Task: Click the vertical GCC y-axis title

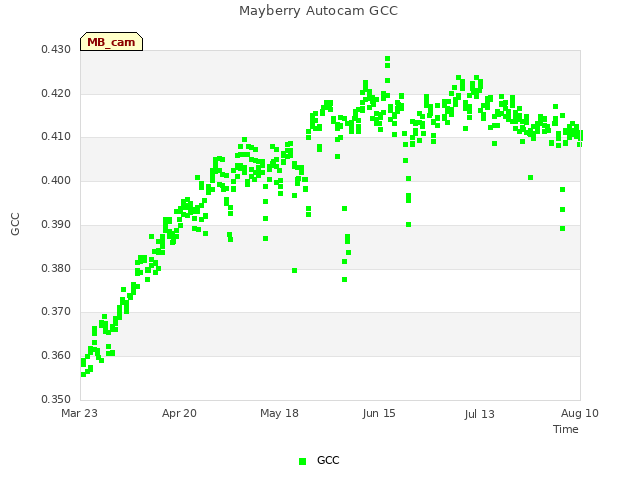Action: coord(15,224)
